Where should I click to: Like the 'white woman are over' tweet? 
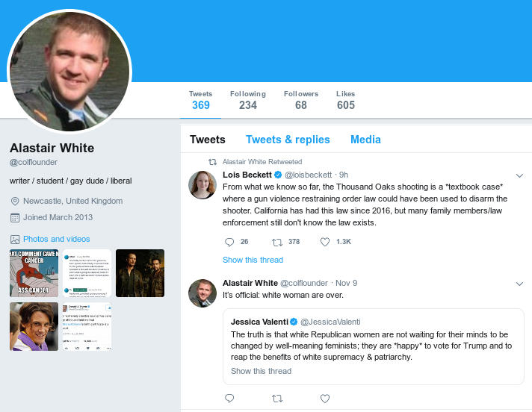pyautogui.click(x=325, y=399)
